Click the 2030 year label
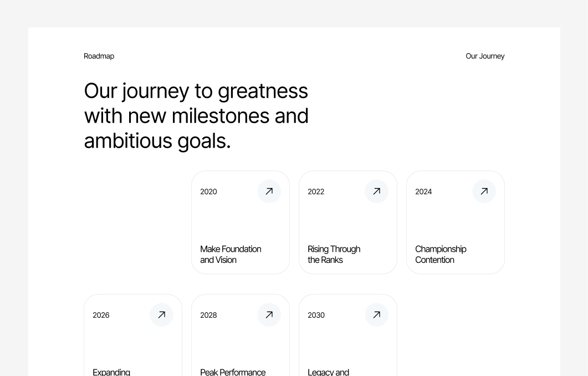The width and height of the screenshot is (588, 376). click(x=316, y=315)
